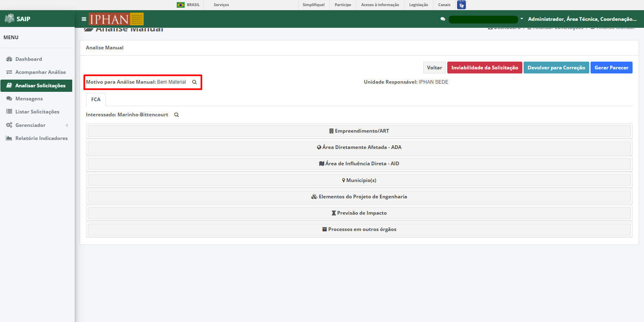This screenshot has height=322, width=644.
Task: Open the Simplifique! link
Action: coord(314,5)
